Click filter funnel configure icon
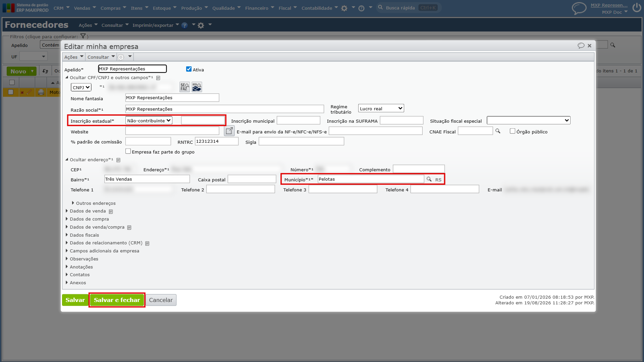Image resolution: width=644 pixels, height=362 pixels. tap(83, 36)
